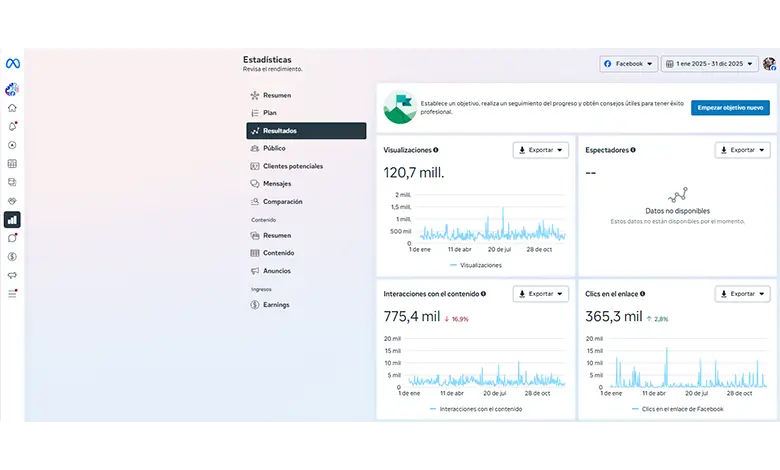
Task: Open the Facebook platform dropdown
Action: click(x=628, y=64)
